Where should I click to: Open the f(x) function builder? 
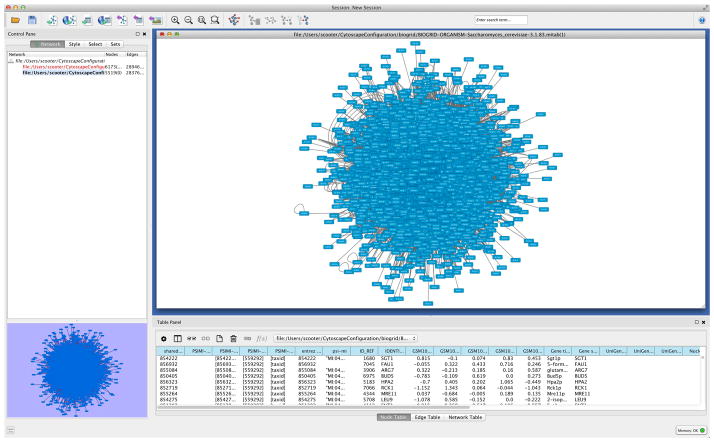click(x=262, y=339)
